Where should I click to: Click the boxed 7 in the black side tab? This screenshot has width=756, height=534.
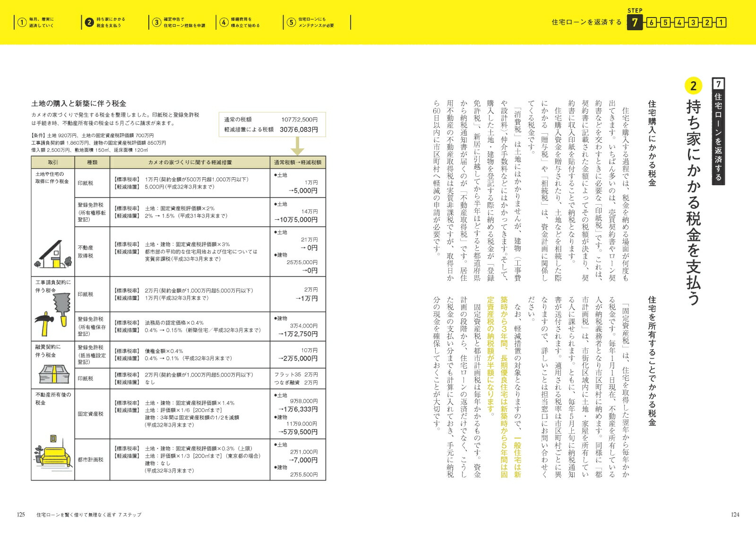(718, 84)
